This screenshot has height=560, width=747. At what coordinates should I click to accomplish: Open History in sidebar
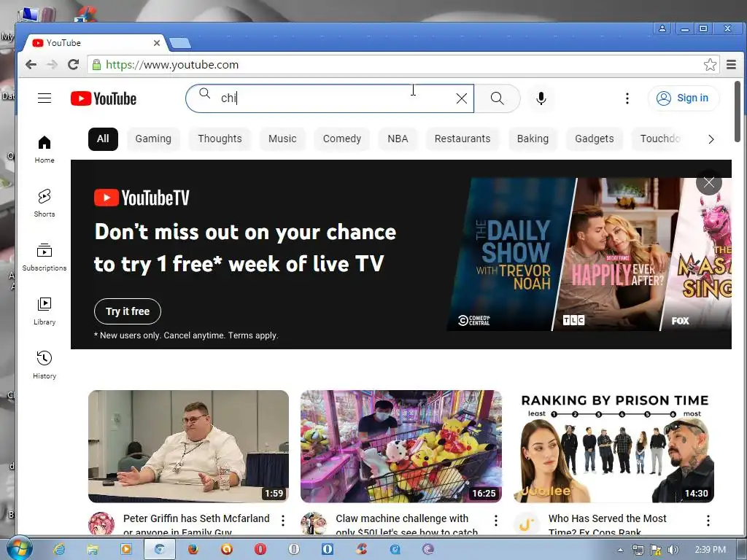[x=44, y=365]
